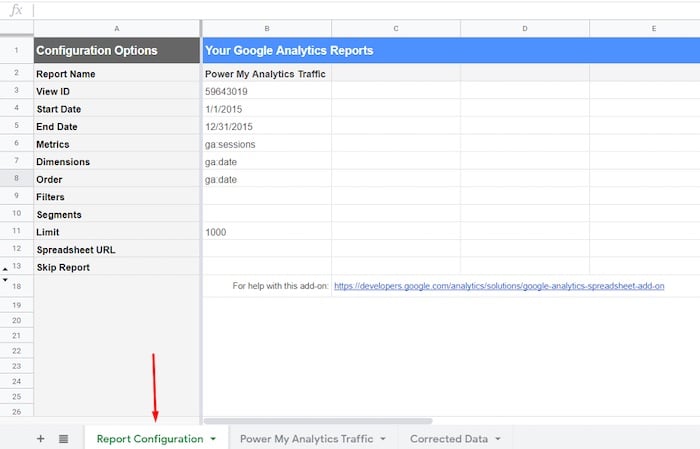The image size is (700, 449).
Task: Select the Metrics label cell
Action: (x=117, y=144)
